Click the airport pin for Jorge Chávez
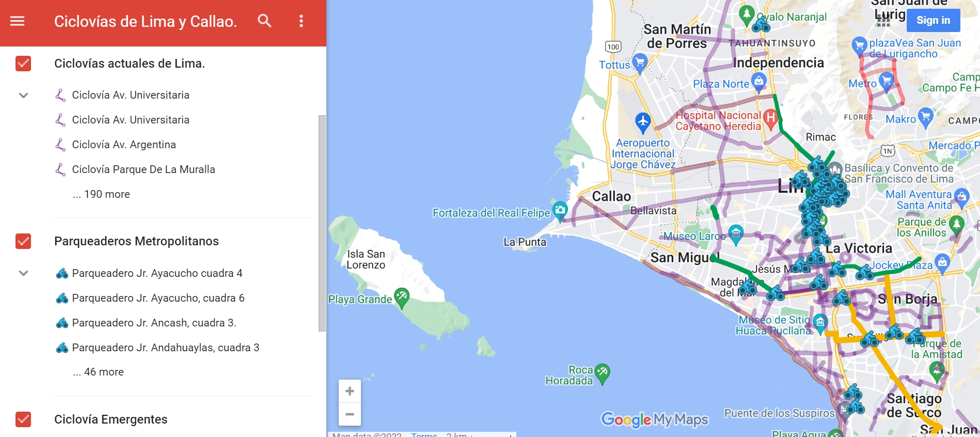The width and height of the screenshot is (980, 437). coord(643,123)
